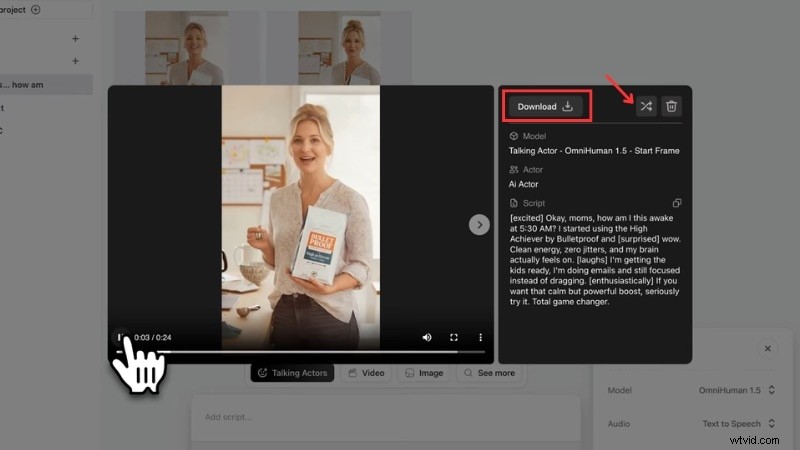Open the Audio Text to Speech dropdown
Screen dimensions: 800x450
coord(738,423)
